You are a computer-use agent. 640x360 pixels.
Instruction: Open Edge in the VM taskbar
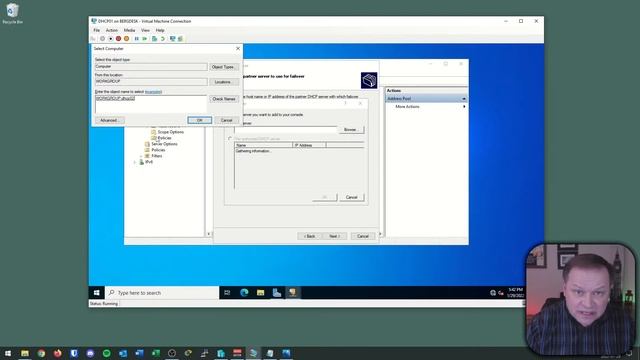tap(244, 293)
